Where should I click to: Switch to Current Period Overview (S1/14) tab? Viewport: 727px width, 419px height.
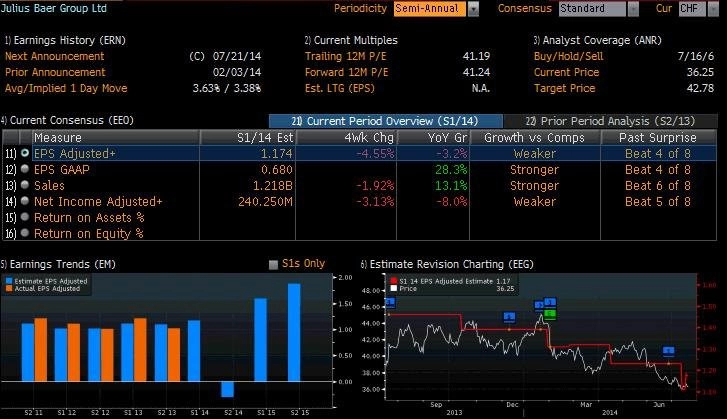click(x=386, y=121)
